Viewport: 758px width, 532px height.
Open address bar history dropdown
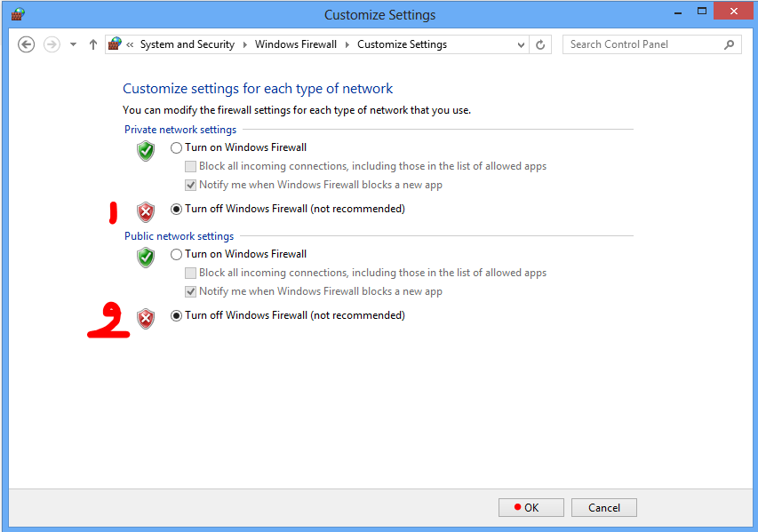coord(521,45)
